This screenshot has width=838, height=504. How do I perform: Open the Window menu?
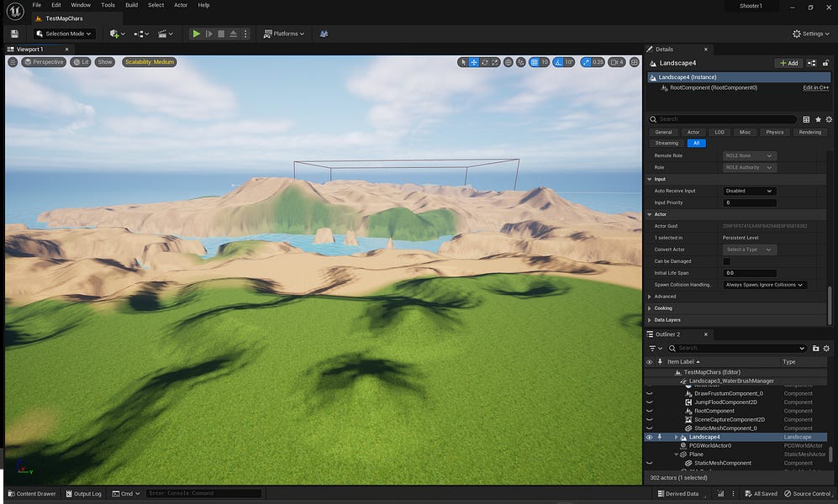80,5
